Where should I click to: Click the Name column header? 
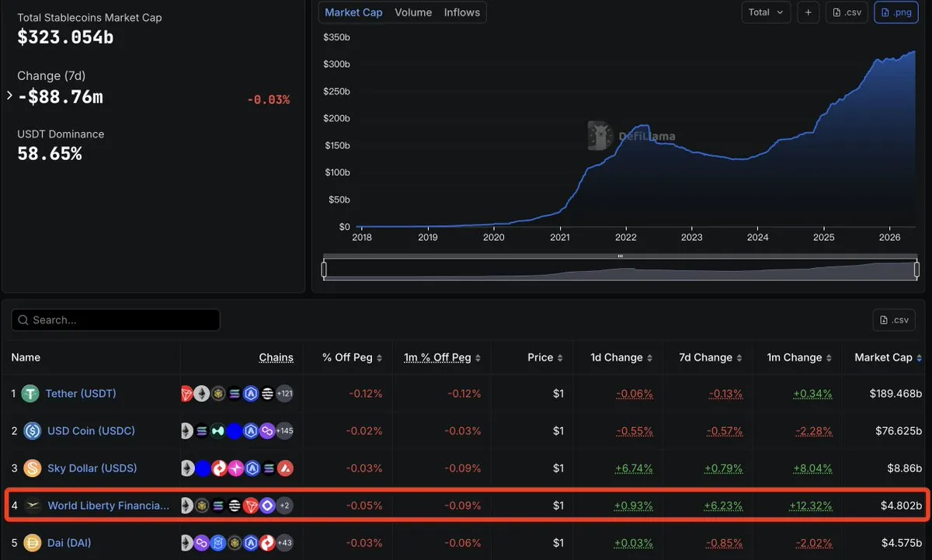pos(26,358)
